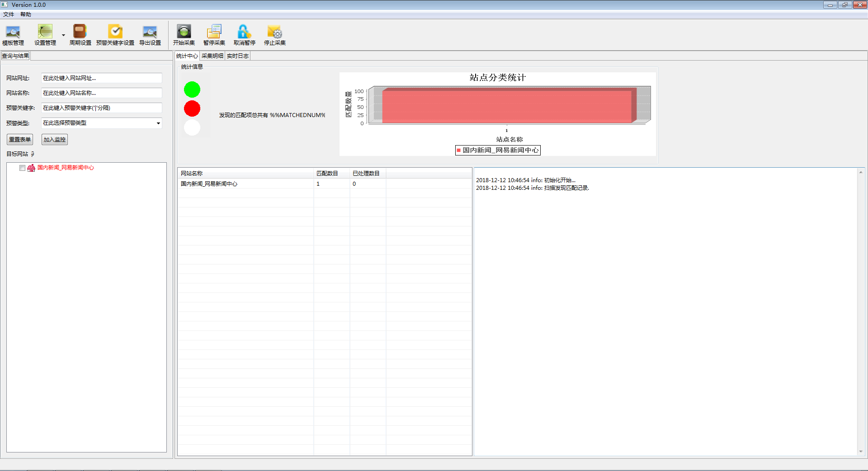The width and height of the screenshot is (868, 471).
Task: Click the log line ending with 扫描发现匹配记录.
Action: coord(533,188)
